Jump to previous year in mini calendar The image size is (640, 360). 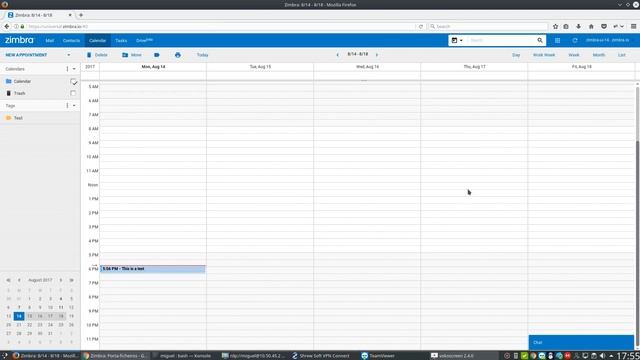pos(8,280)
